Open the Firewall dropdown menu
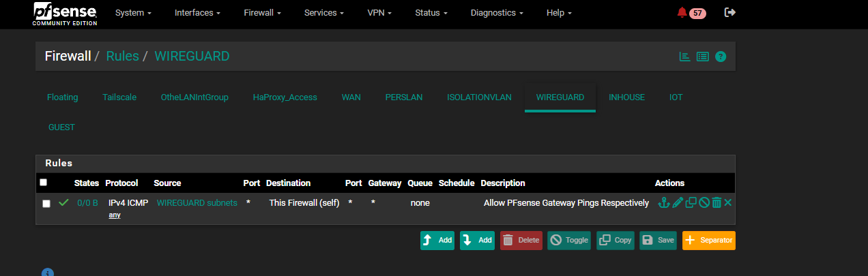 [263, 13]
